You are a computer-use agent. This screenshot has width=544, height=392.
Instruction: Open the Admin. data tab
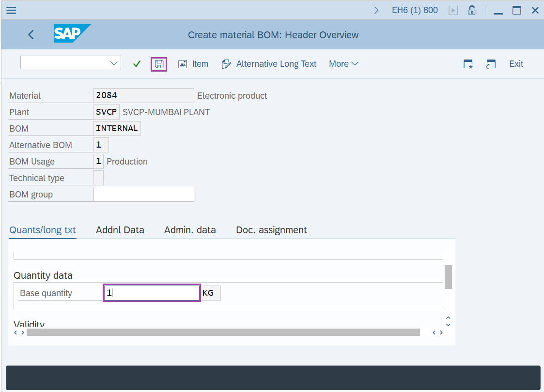(x=190, y=230)
